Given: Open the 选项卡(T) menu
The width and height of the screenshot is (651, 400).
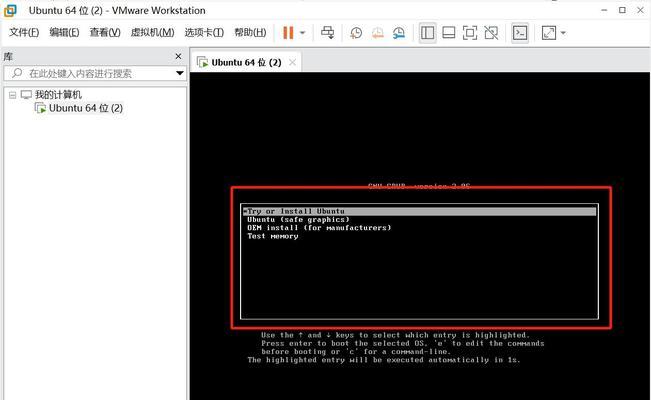Looking at the screenshot, I should pos(204,32).
